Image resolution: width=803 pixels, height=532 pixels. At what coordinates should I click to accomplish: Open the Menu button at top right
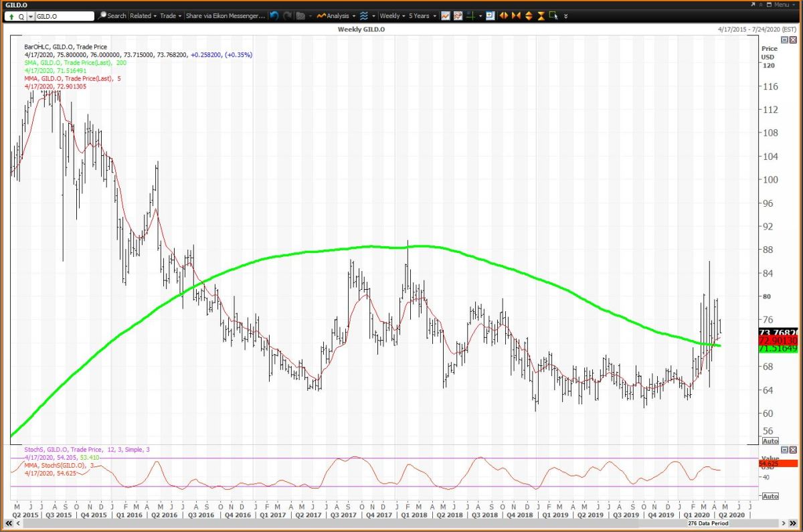point(781,4)
